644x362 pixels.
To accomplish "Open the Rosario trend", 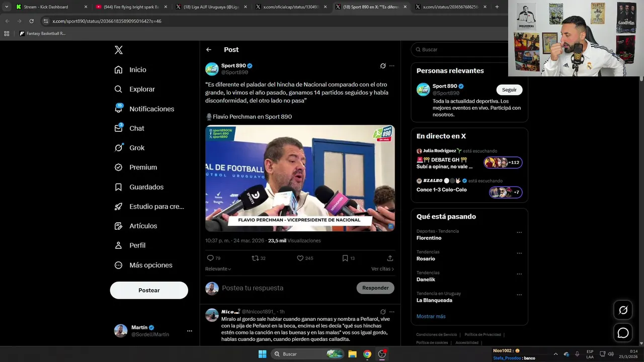I will (x=426, y=259).
